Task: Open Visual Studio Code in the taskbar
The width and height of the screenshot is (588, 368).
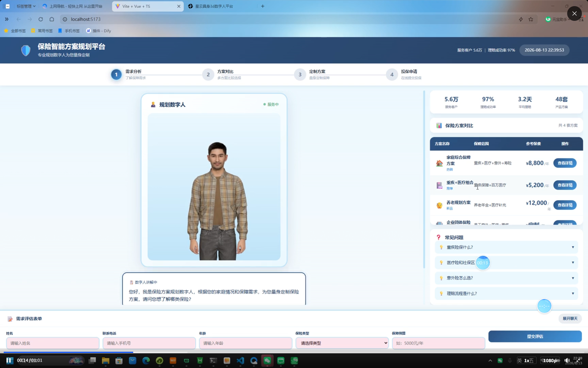Action: [240, 361]
